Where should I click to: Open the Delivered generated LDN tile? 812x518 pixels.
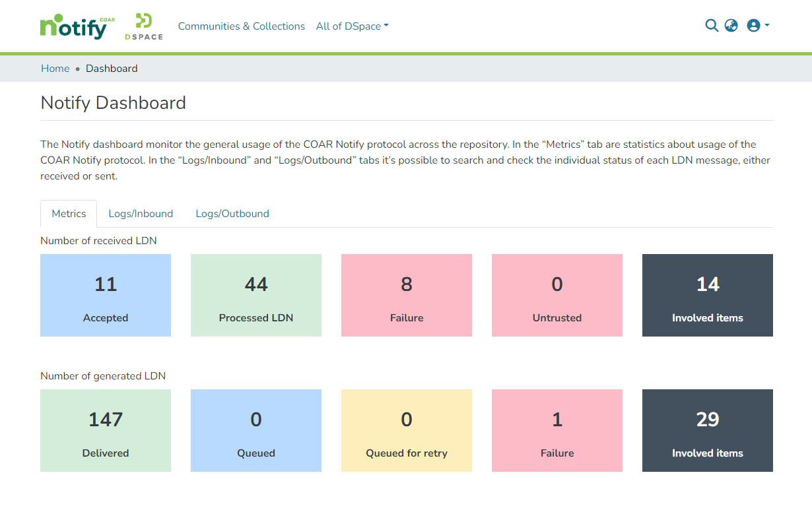(106, 431)
